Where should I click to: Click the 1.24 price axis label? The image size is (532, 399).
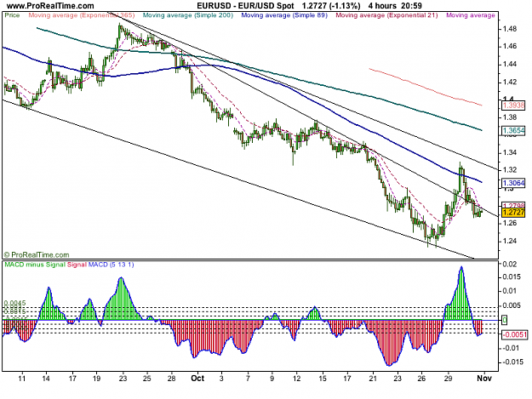pos(510,241)
